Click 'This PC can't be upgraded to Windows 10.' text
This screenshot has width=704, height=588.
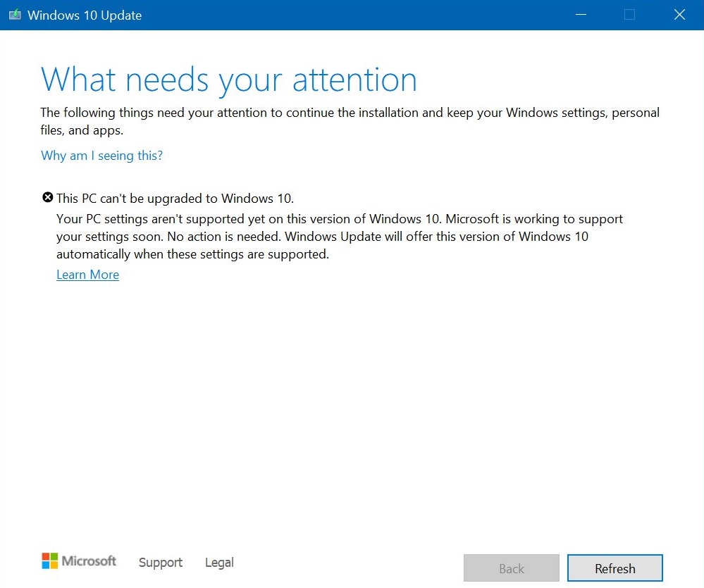175,199
